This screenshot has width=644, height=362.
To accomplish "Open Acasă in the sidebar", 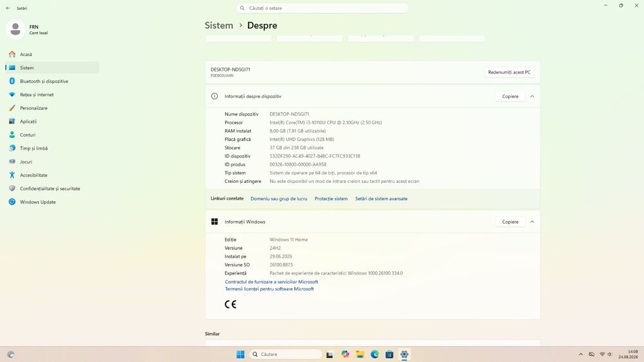I will tap(52, 54).
